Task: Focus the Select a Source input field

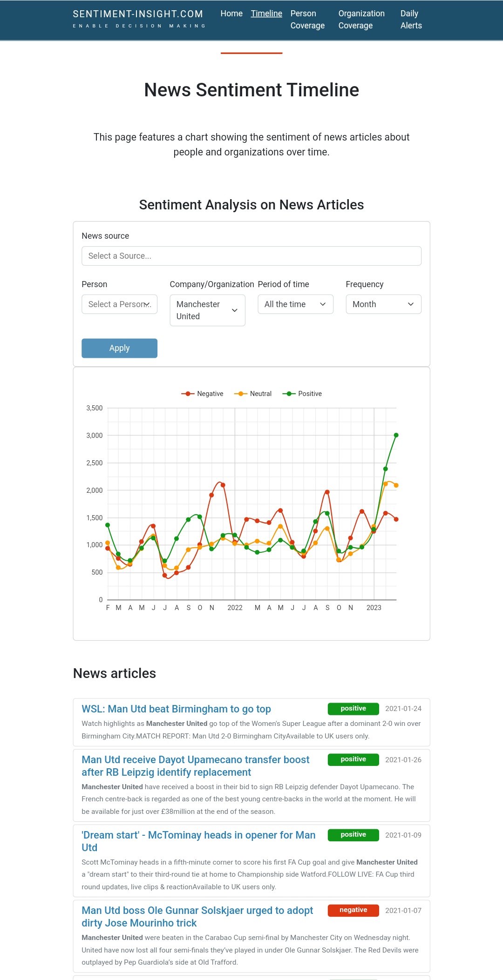Action: (251, 256)
